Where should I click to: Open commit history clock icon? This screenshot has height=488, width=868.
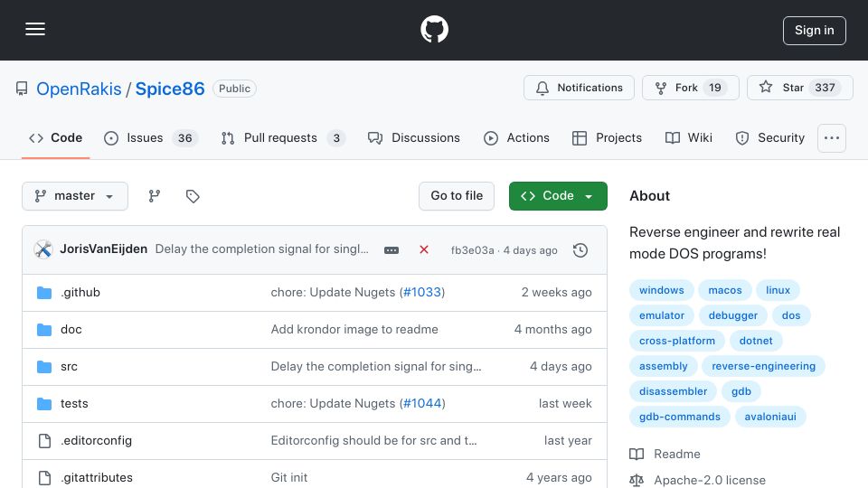click(580, 250)
